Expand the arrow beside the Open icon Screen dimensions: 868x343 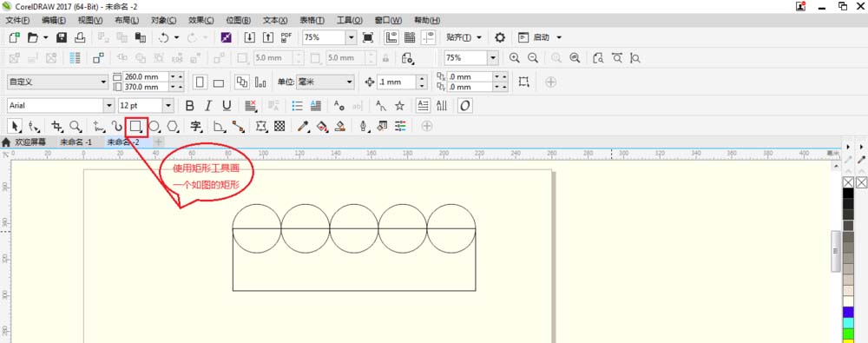[x=45, y=37]
